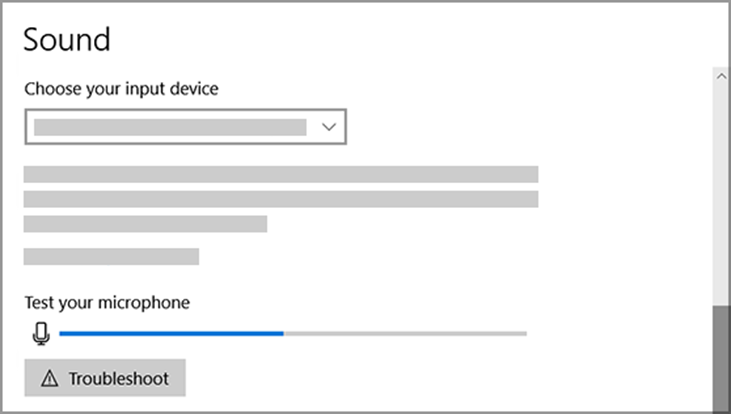Expand the input device dropdown chevron
The height and width of the screenshot is (414, 731).
point(328,127)
